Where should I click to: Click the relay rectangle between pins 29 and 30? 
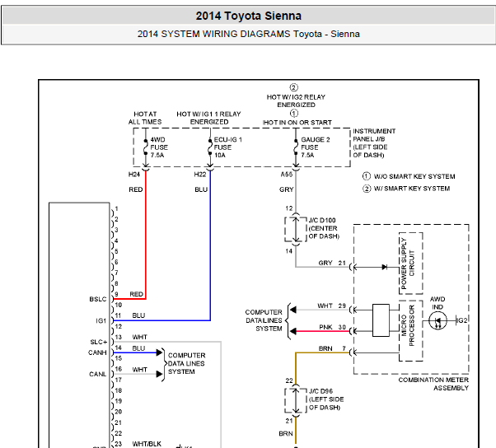coord(381,320)
